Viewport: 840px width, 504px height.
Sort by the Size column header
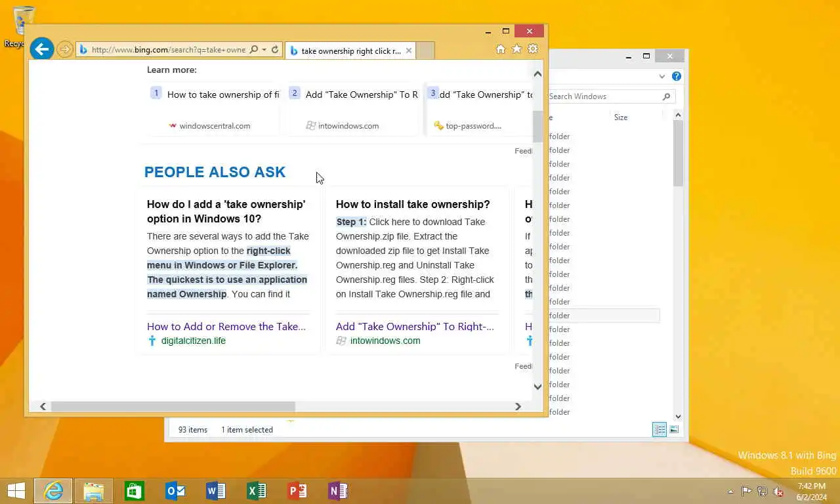(620, 117)
